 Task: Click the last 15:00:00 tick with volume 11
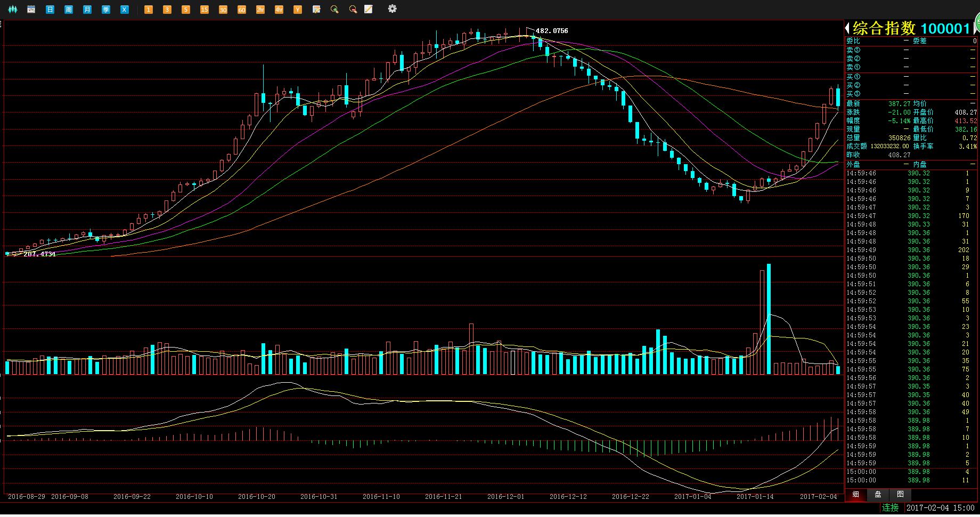click(911, 480)
